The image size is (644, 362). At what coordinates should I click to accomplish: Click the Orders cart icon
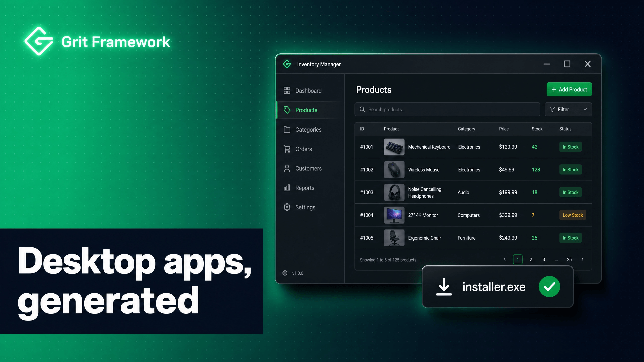point(287,149)
